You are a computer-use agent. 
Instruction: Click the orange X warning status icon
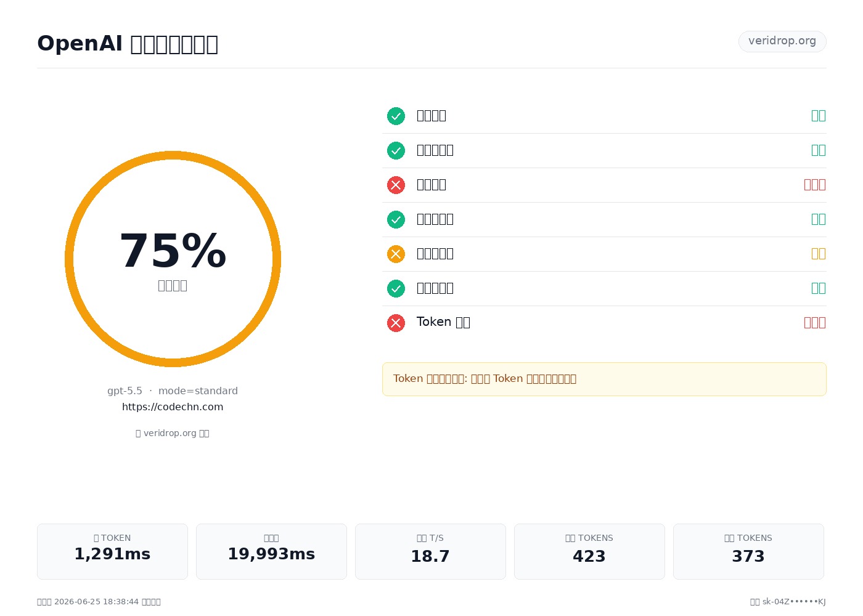click(x=396, y=254)
